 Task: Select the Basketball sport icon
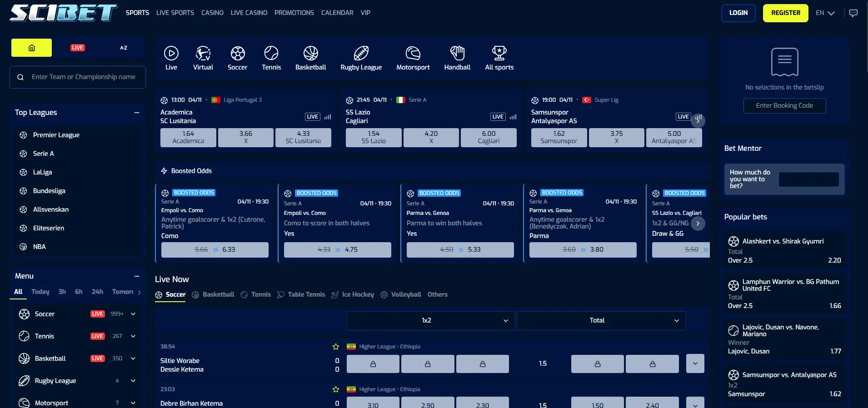click(311, 54)
